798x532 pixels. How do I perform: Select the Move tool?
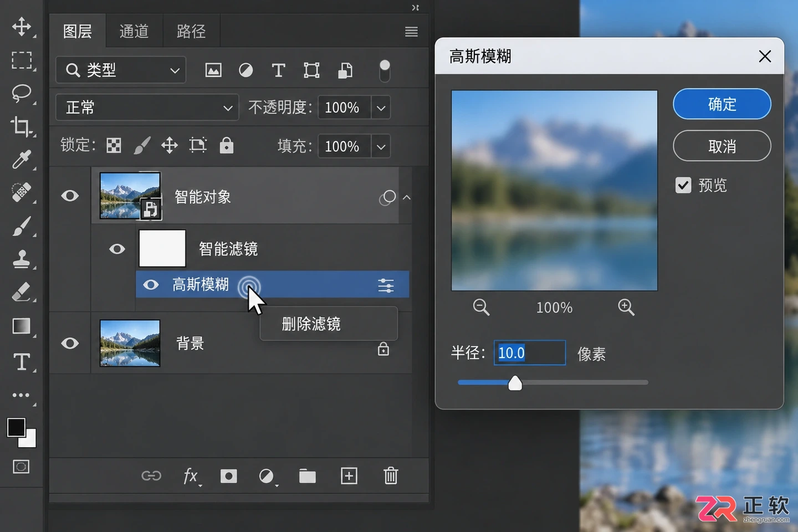point(22,27)
